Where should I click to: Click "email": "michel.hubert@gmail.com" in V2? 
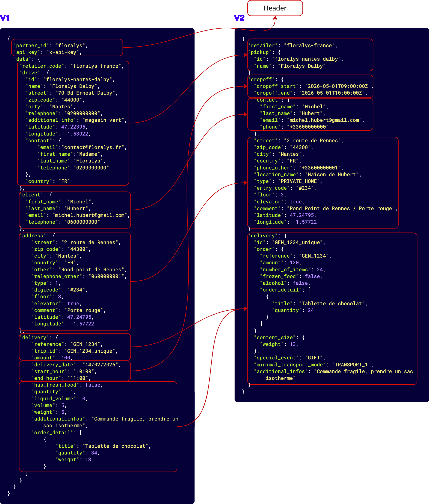click(x=312, y=120)
